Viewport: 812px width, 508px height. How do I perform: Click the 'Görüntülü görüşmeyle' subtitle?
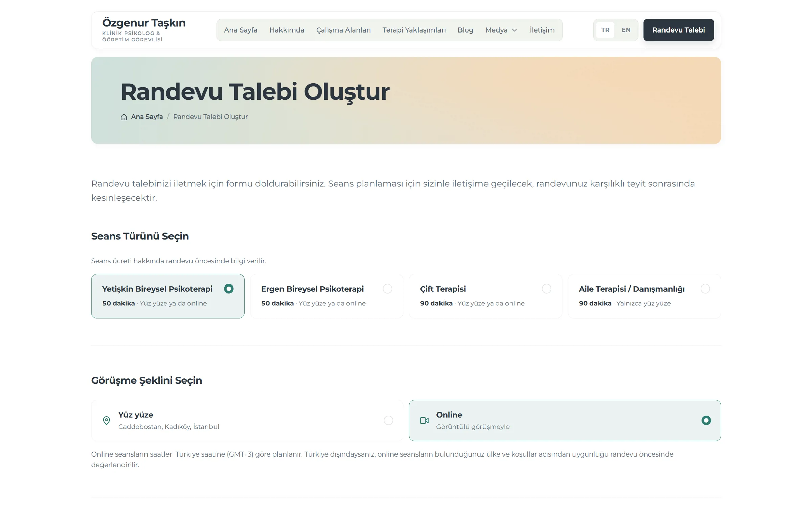point(473,427)
